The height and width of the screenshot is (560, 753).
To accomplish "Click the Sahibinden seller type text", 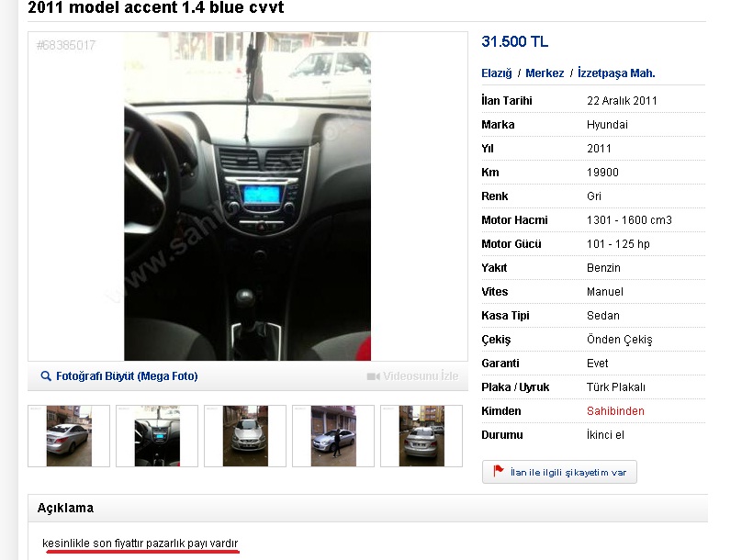I will 615,411.
